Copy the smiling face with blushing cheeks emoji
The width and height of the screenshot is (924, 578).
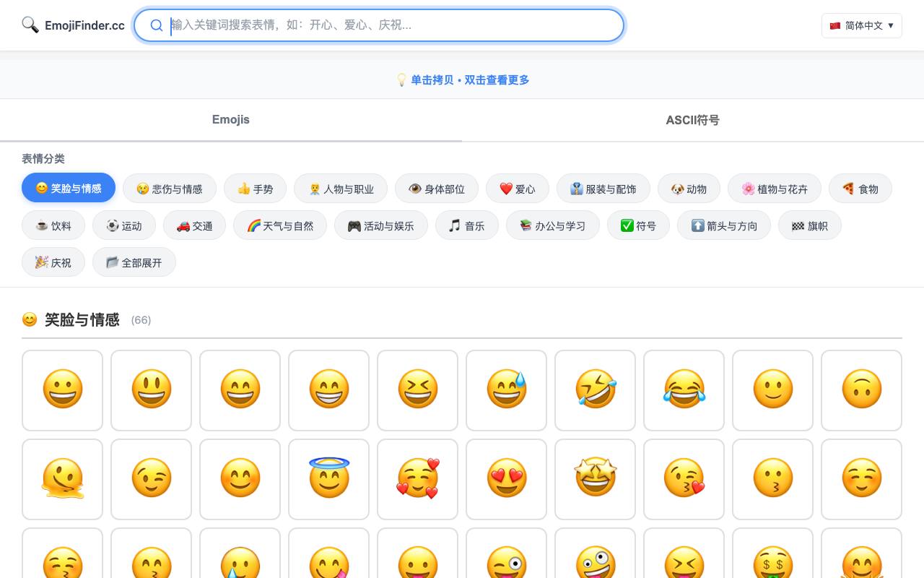point(861,479)
